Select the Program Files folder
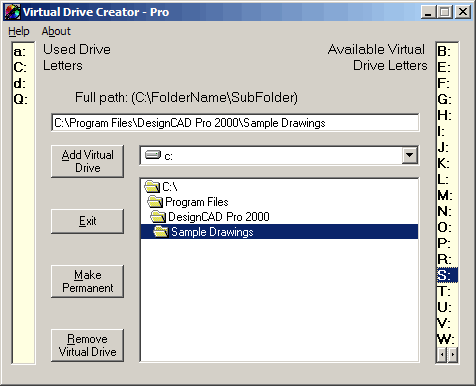Screen dimensions: 476x386 pos(279,202)
